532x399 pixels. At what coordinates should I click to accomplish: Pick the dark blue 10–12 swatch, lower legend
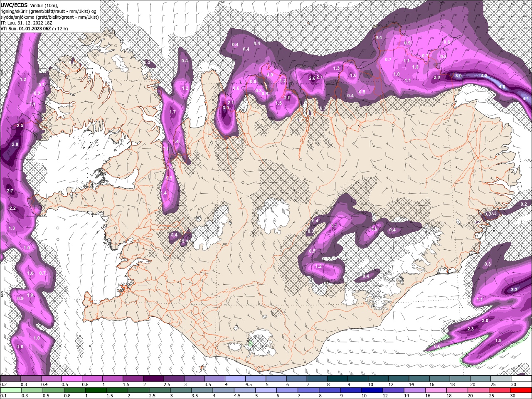tap(371, 390)
